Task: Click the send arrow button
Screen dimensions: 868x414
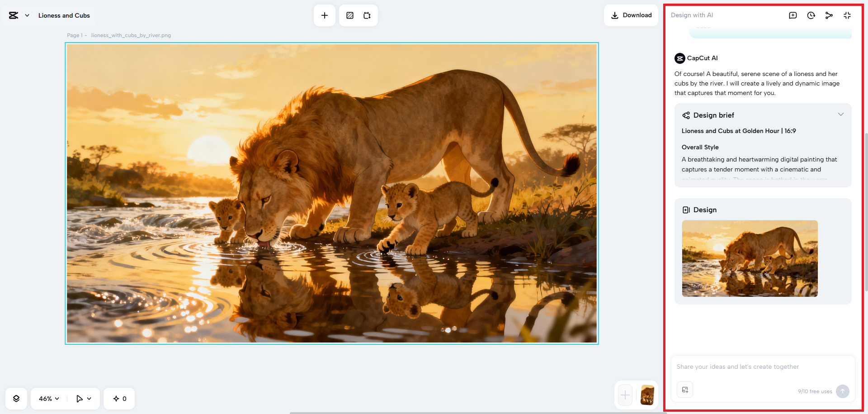Action: (x=843, y=391)
